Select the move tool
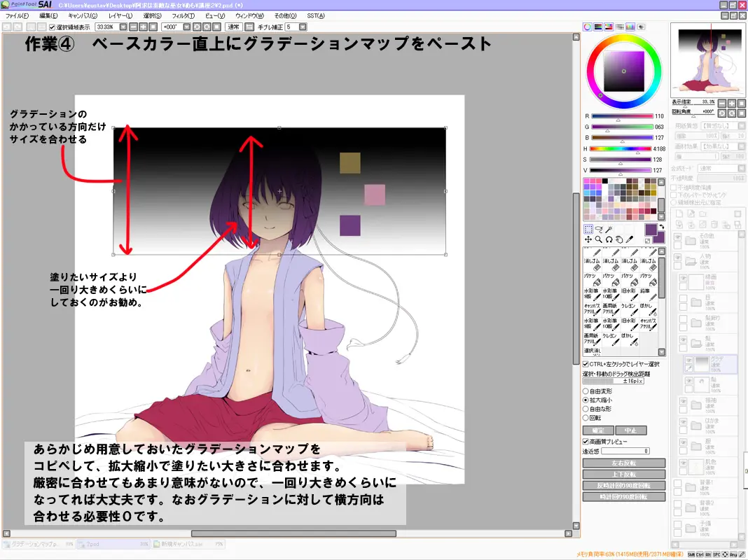The height and width of the screenshot is (560, 748). (588, 239)
